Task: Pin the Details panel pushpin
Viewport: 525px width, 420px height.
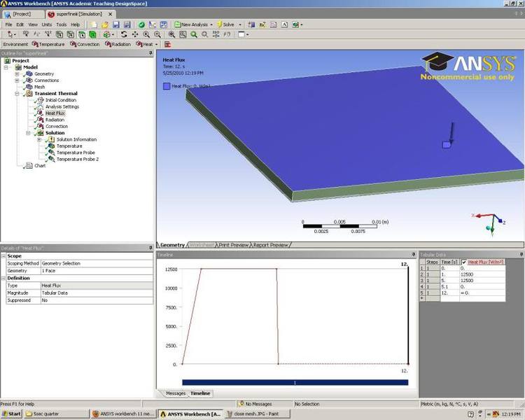Action: (x=150, y=248)
